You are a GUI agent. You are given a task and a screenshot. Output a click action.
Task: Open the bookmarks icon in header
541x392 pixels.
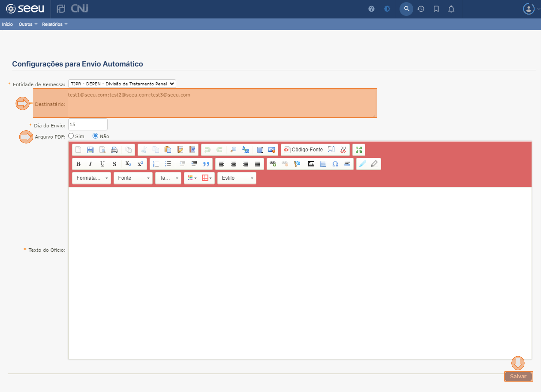436,9
